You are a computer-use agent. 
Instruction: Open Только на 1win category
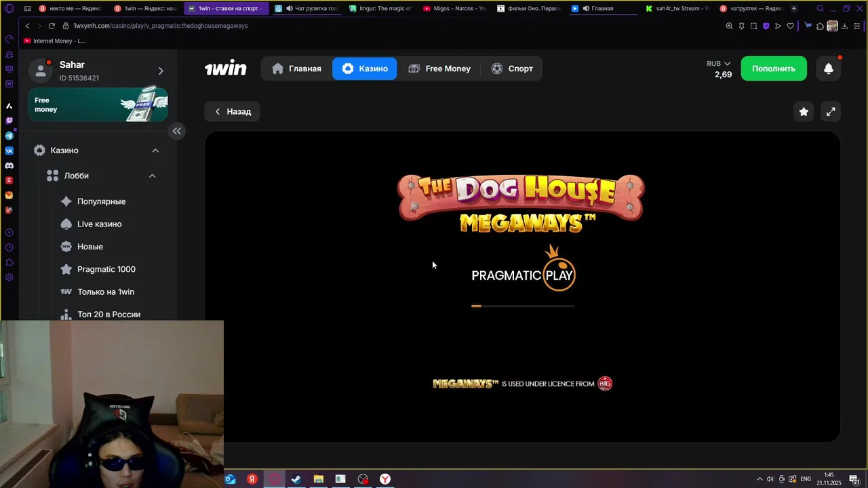(x=105, y=292)
